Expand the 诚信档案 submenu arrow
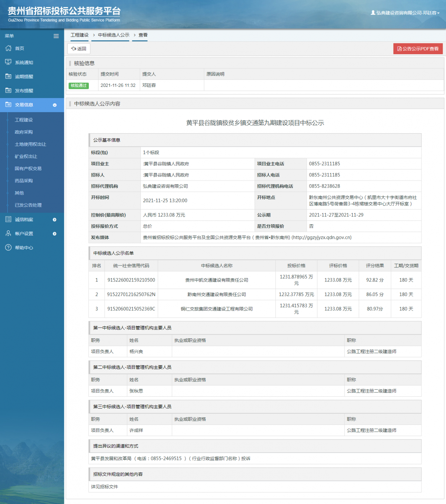446x504 pixels. click(x=55, y=220)
